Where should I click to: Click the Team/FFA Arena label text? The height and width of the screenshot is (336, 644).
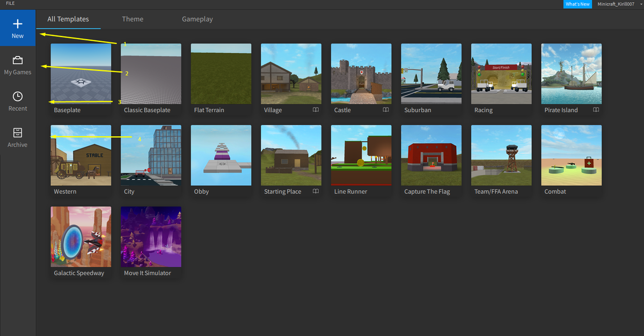tap(496, 192)
